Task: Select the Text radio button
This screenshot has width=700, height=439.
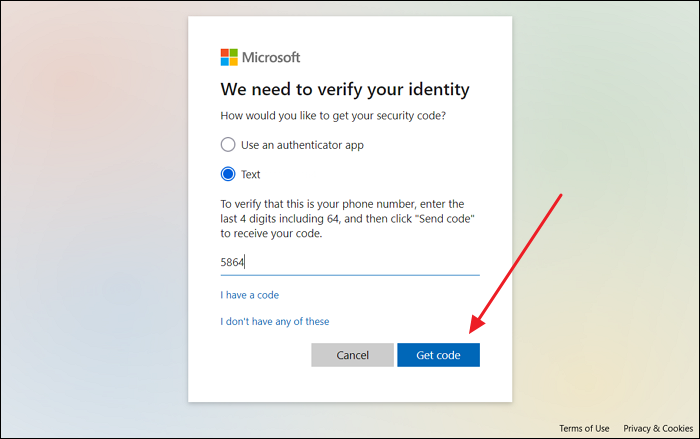Action: [228, 174]
